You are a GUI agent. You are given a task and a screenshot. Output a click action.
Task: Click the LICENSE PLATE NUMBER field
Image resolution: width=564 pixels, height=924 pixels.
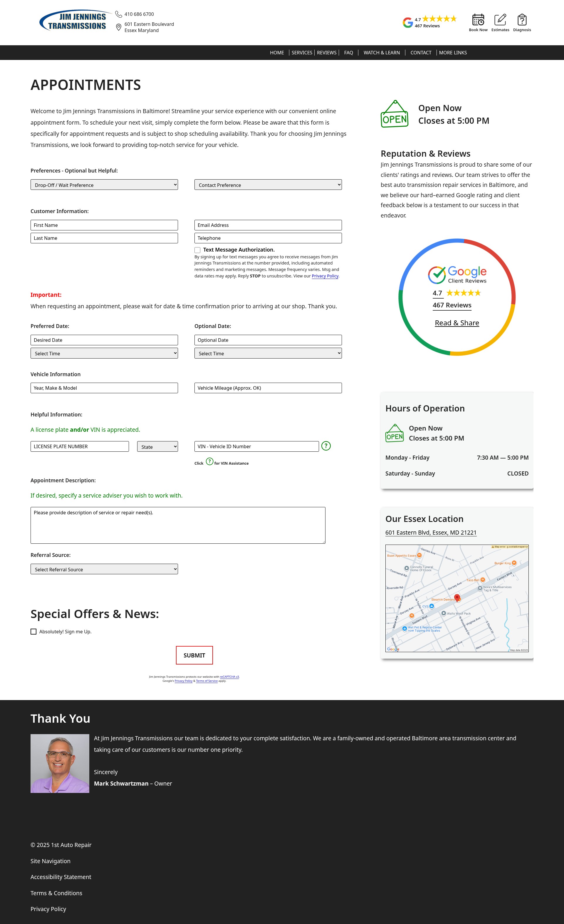[x=79, y=446]
